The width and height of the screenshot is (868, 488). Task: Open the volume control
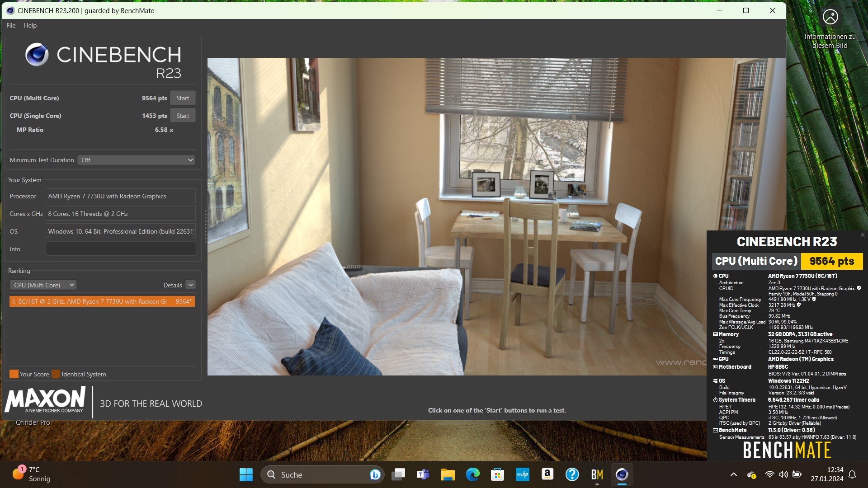point(783,474)
